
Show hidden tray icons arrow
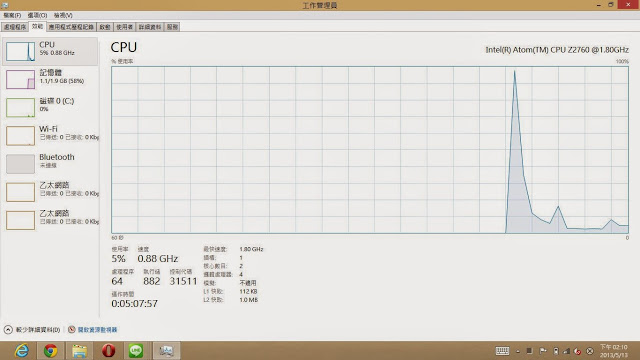click(518, 351)
